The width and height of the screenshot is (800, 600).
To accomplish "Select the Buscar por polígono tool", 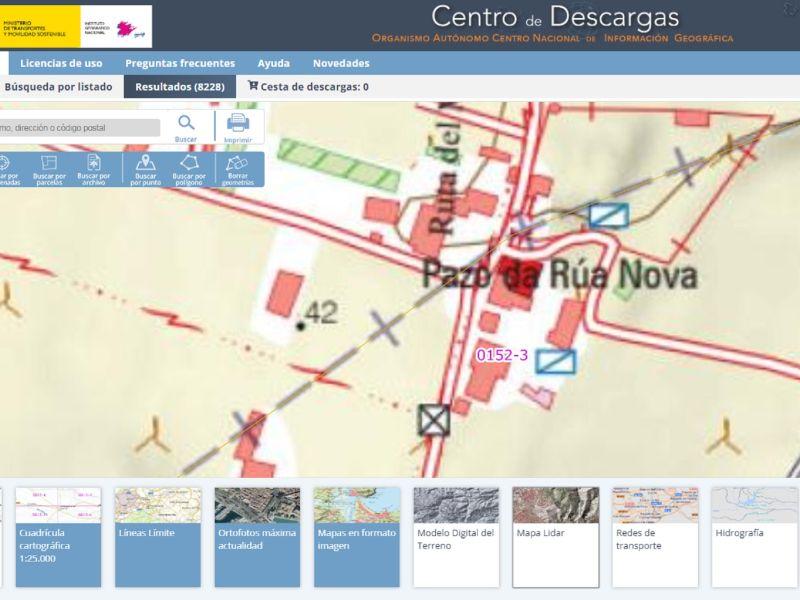I will pyautogui.click(x=189, y=169).
